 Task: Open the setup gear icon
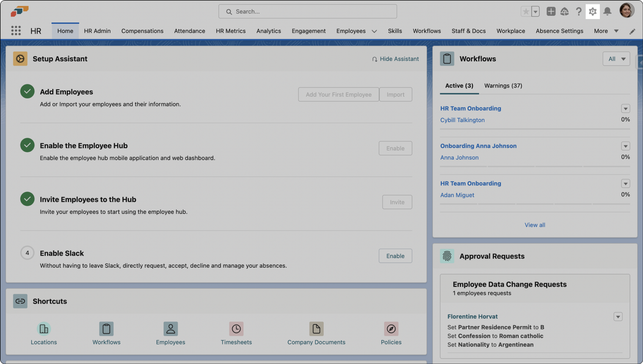tap(593, 12)
